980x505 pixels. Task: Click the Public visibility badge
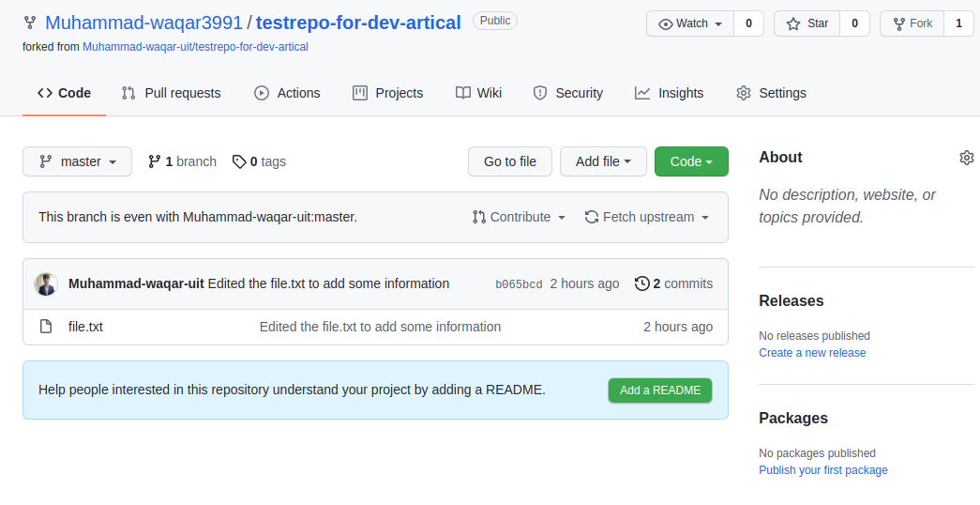coord(495,21)
